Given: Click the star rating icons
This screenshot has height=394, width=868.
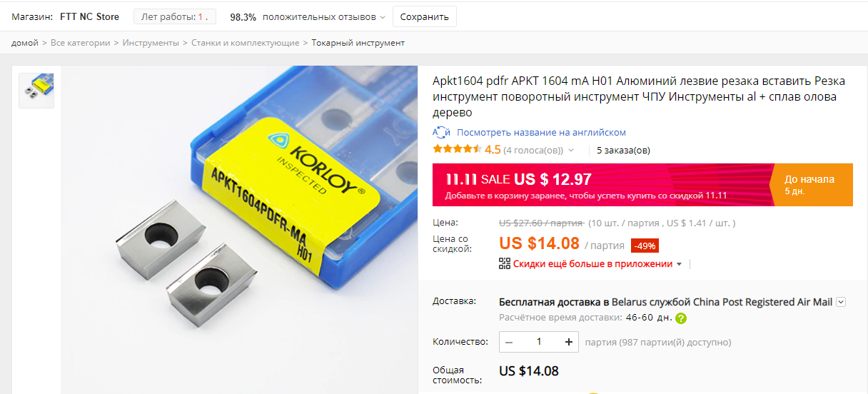Looking at the screenshot, I should pos(457,150).
